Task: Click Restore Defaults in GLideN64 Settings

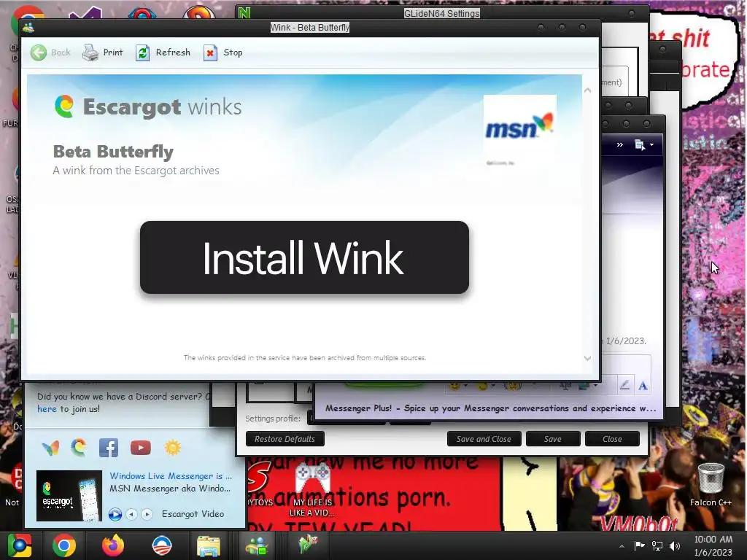Action: point(285,439)
